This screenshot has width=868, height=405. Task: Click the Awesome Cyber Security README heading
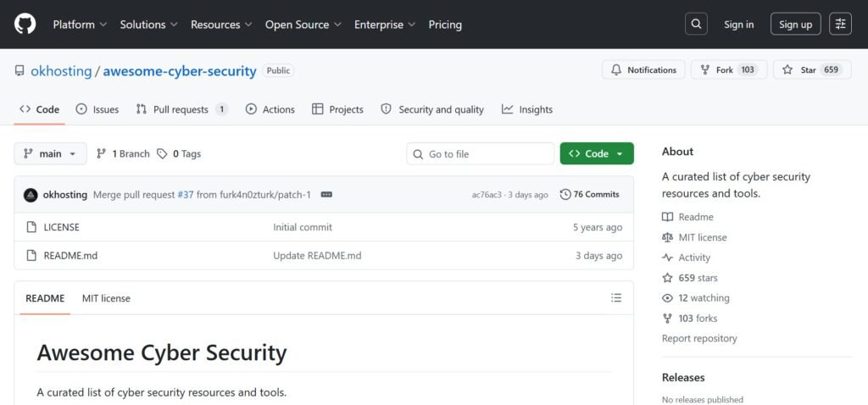pyautogui.click(x=162, y=353)
